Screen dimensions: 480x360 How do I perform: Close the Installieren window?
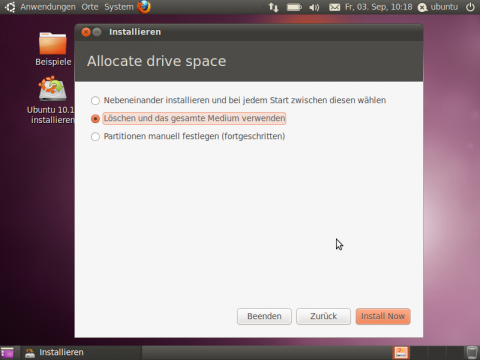click(x=86, y=32)
